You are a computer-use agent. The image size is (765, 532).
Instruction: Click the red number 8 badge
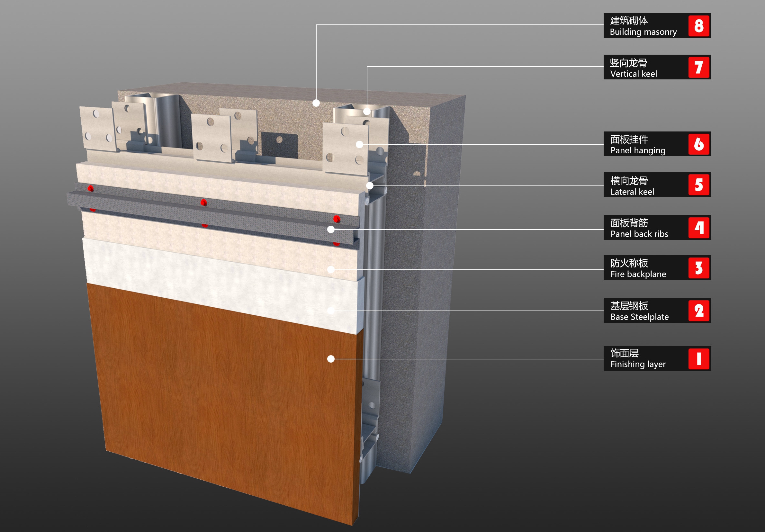pos(699,26)
